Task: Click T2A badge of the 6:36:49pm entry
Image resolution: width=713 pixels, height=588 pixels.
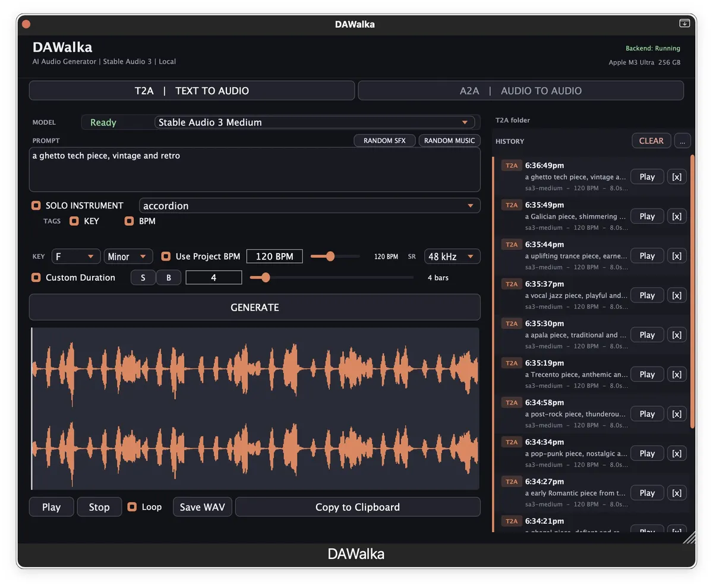Action: click(x=512, y=166)
